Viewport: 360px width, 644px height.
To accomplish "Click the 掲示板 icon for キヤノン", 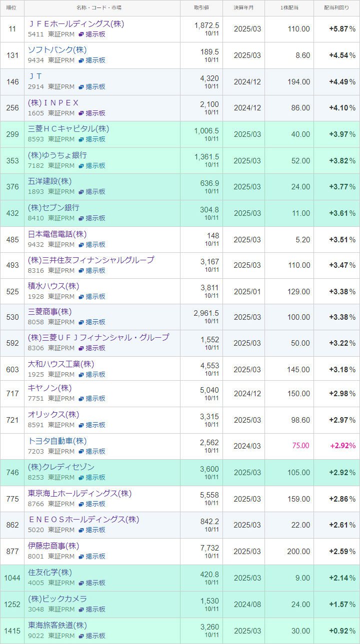I will (81, 399).
